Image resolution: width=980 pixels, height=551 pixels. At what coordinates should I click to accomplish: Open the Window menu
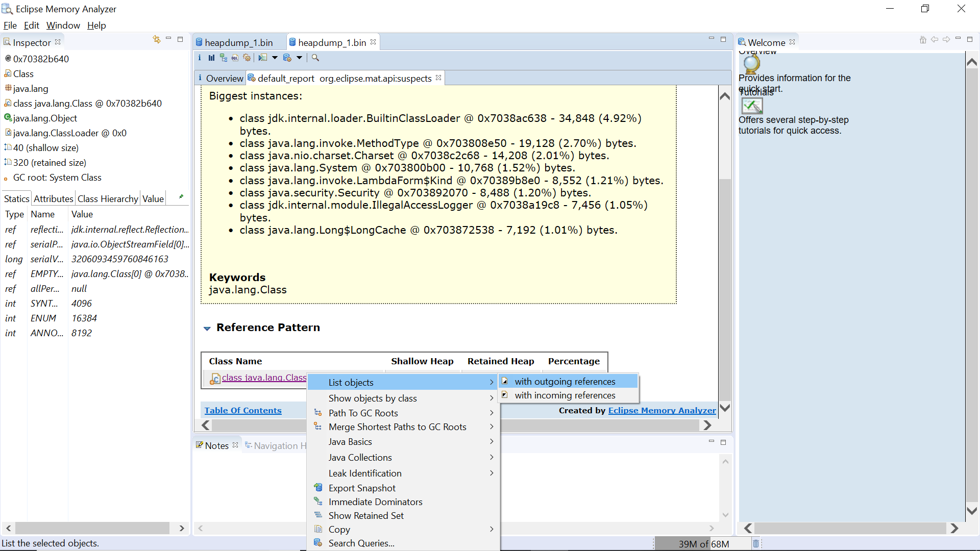tap(63, 26)
